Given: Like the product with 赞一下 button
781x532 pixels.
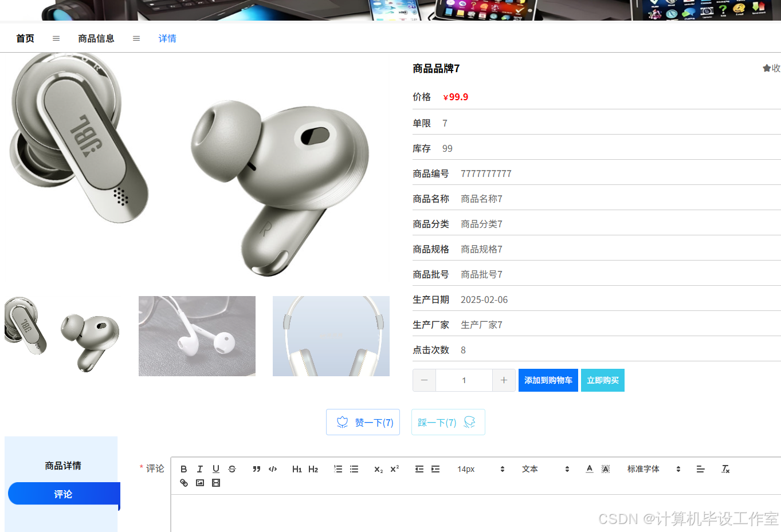Looking at the screenshot, I should [363, 422].
